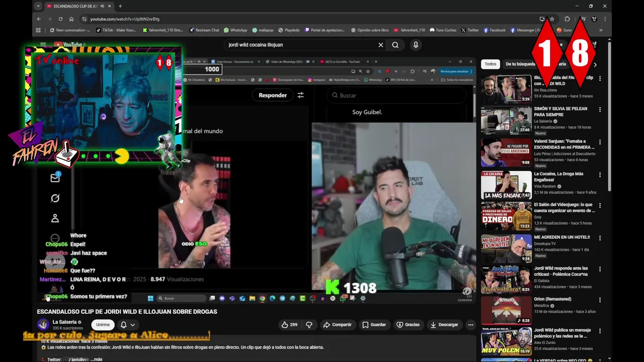The height and width of the screenshot is (362, 644).
Task: Go back using Chrome's back arrow
Action: (x=39, y=19)
